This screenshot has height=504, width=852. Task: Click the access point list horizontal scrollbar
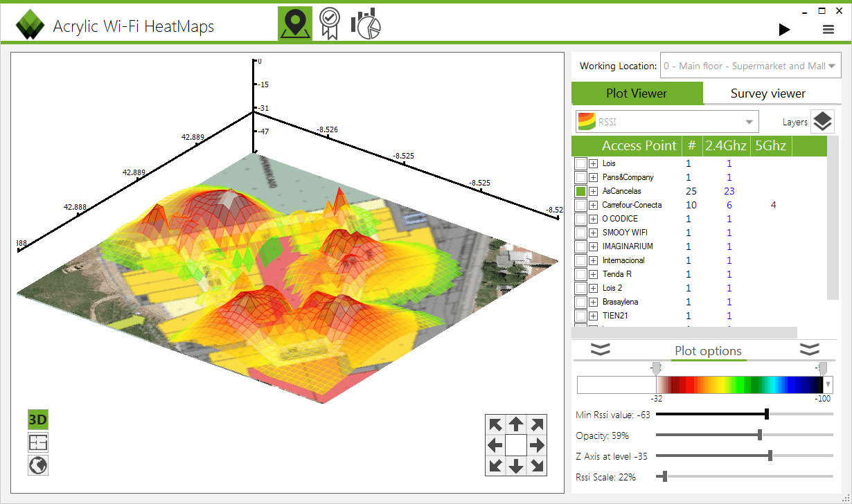click(x=684, y=333)
